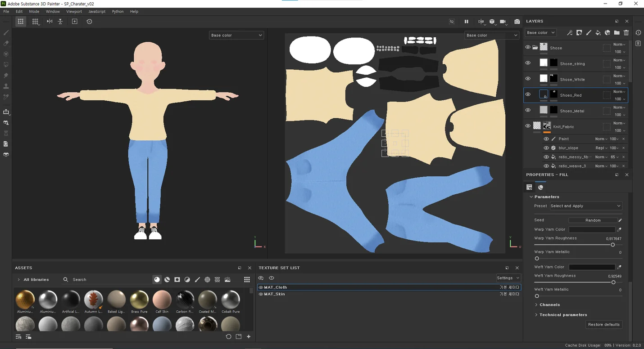The image size is (644, 349).
Task: Toggle visibility of MAT_Skin texture set
Action: (x=261, y=294)
